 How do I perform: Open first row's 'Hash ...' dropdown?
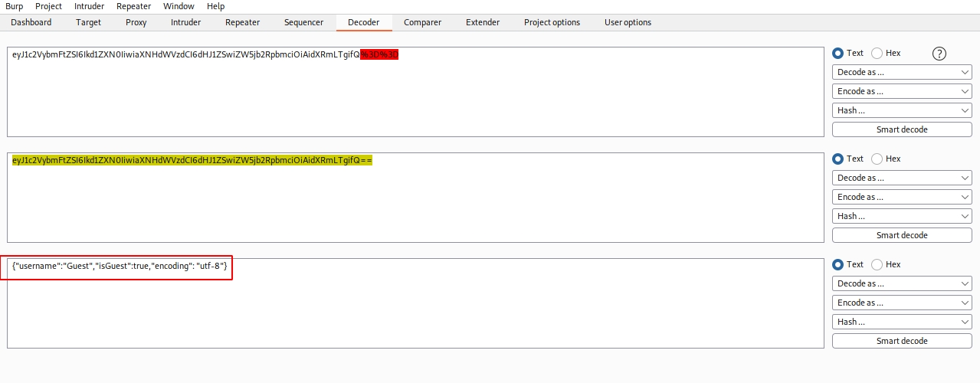(902, 111)
